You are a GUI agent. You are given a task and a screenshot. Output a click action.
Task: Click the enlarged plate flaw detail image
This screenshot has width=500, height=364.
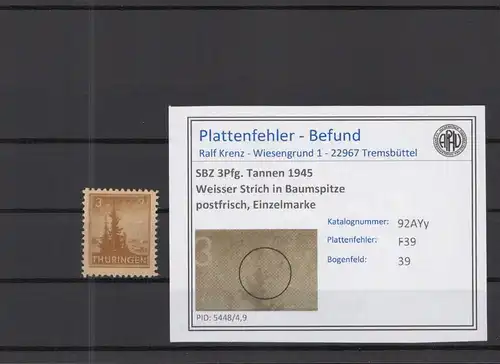tap(256, 270)
